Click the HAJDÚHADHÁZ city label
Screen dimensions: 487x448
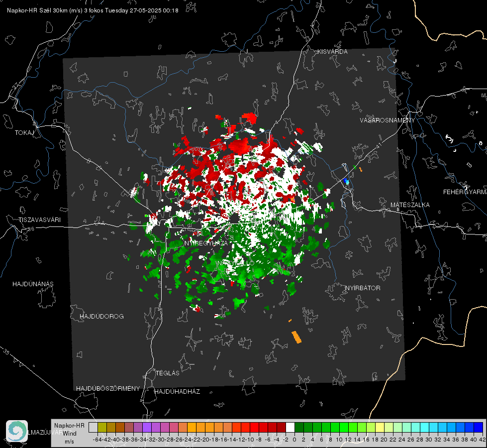[177, 392]
